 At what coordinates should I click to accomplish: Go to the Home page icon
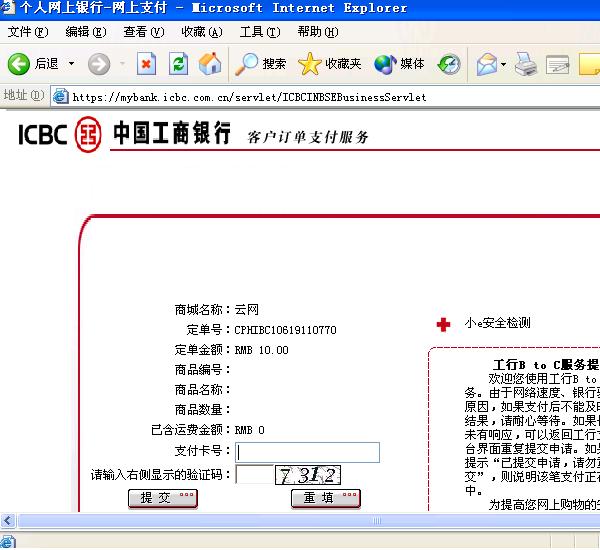click(x=210, y=64)
